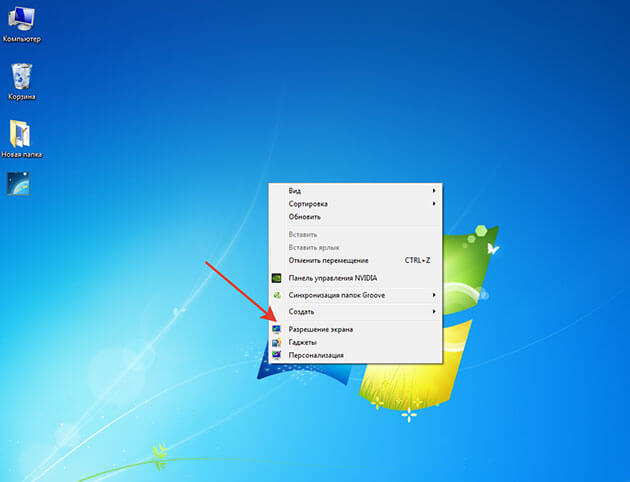The width and height of the screenshot is (630, 482).
Task: Open the Вид submenu
Action: [356, 191]
